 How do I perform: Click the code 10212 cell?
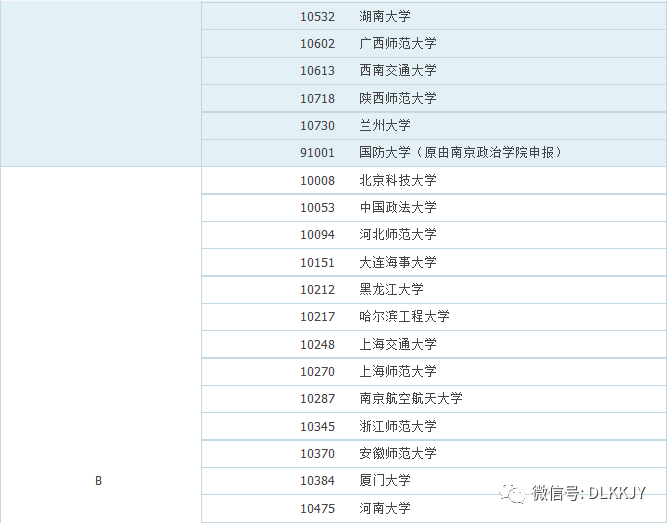point(318,289)
